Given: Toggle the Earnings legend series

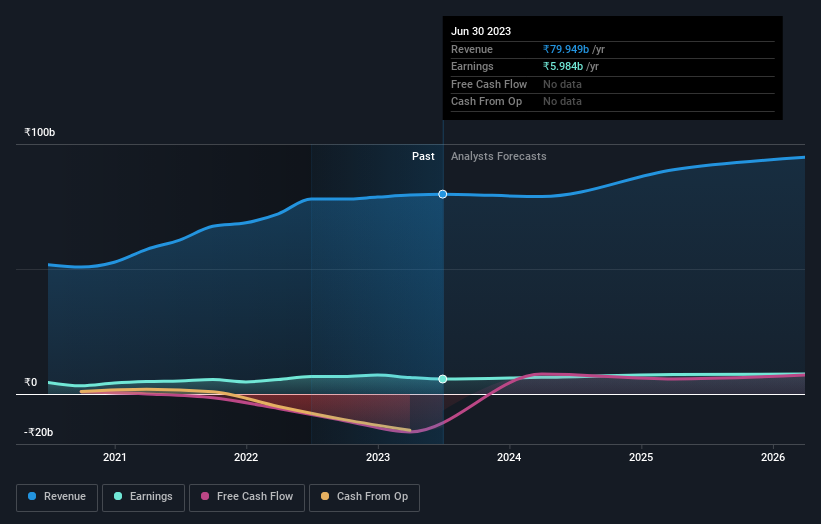Looking at the screenshot, I should [x=143, y=497].
